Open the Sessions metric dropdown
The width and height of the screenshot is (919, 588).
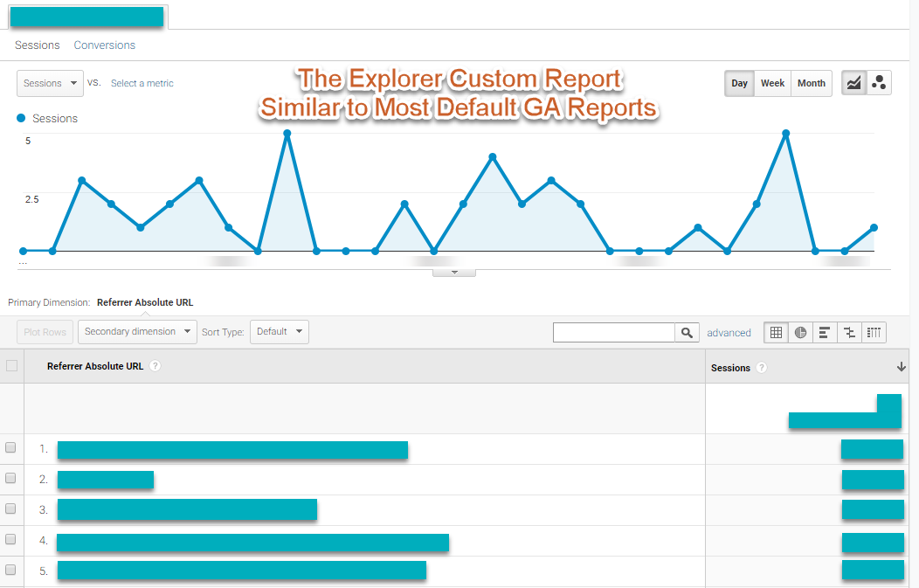coord(50,84)
